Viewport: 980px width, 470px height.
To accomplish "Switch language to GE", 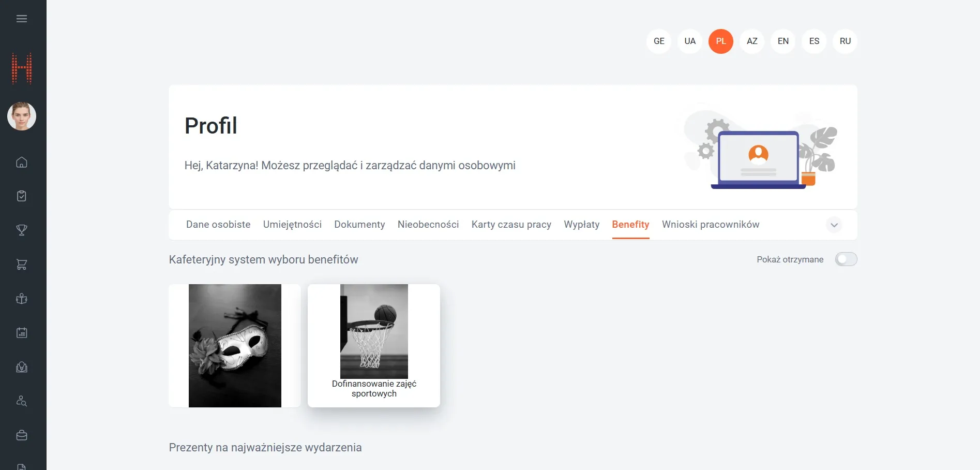I will [659, 41].
